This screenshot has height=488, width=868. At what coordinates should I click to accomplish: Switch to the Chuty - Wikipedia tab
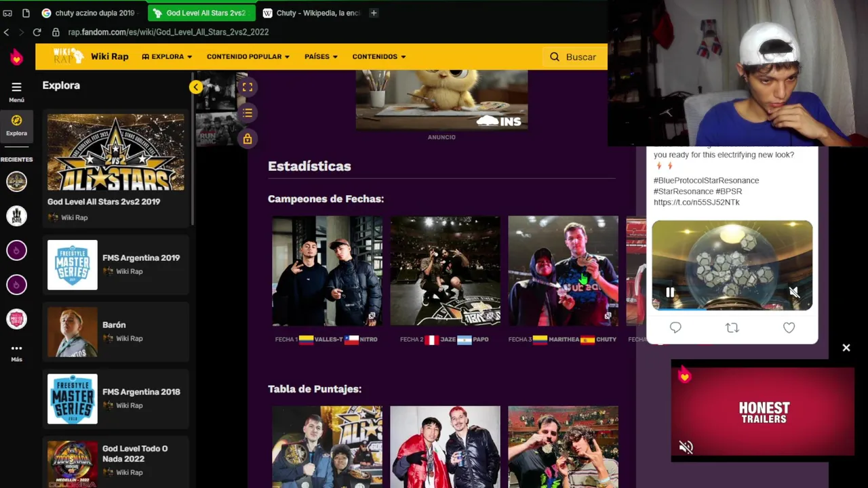tap(311, 13)
